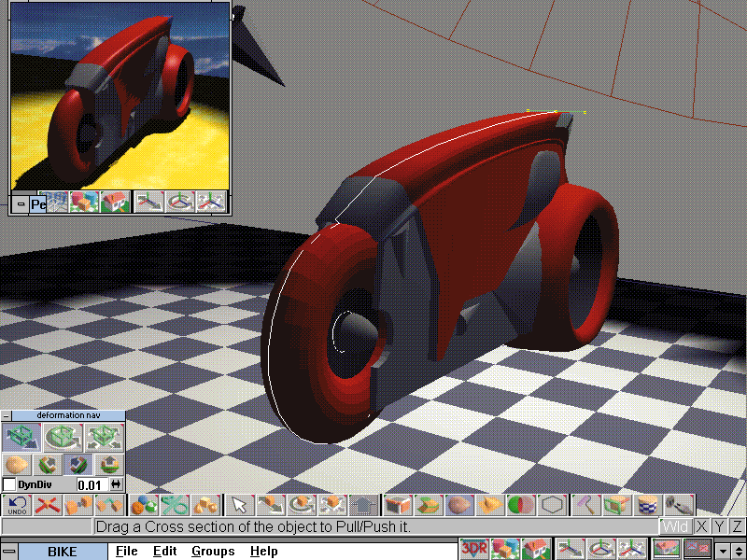The image size is (747, 560).
Task: Open the Groups menu
Action: click(x=212, y=552)
